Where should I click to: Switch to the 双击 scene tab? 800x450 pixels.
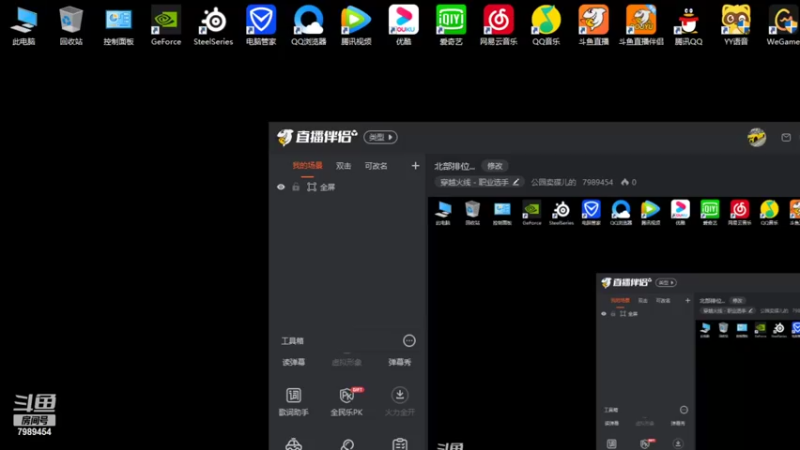tap(343, 166)
